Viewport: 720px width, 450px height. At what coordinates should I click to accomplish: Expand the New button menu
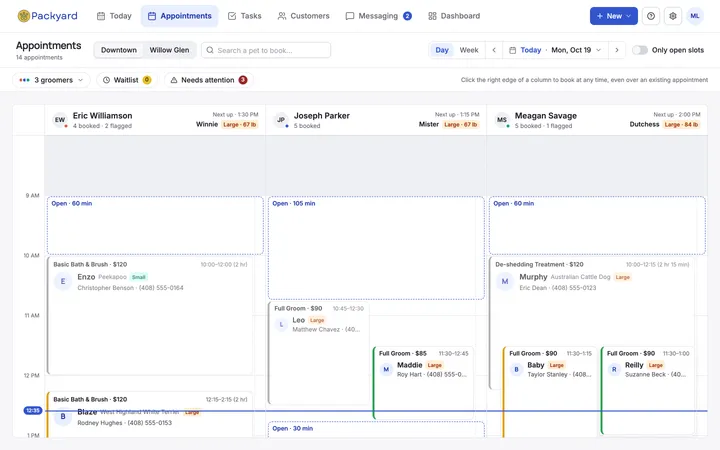tap(613, 16)
